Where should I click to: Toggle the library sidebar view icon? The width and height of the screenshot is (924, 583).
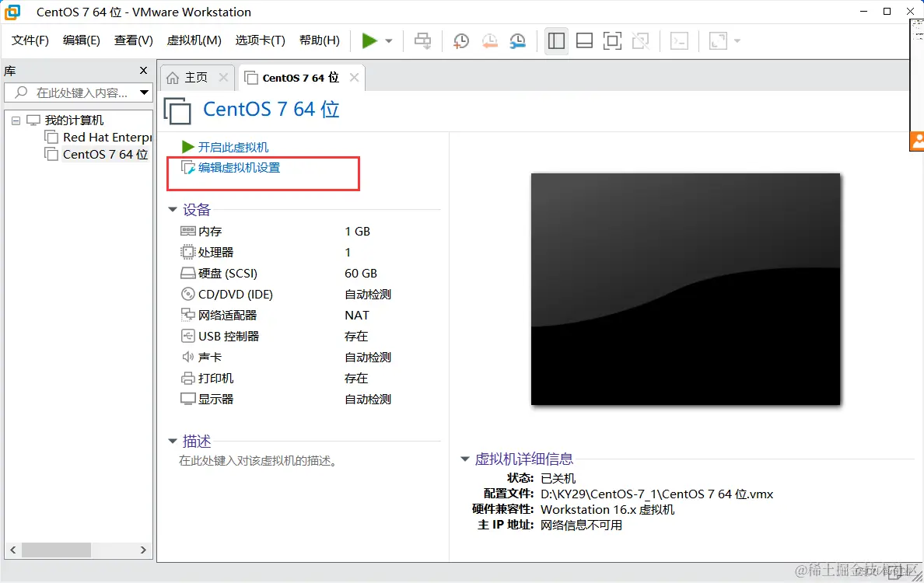556,40
